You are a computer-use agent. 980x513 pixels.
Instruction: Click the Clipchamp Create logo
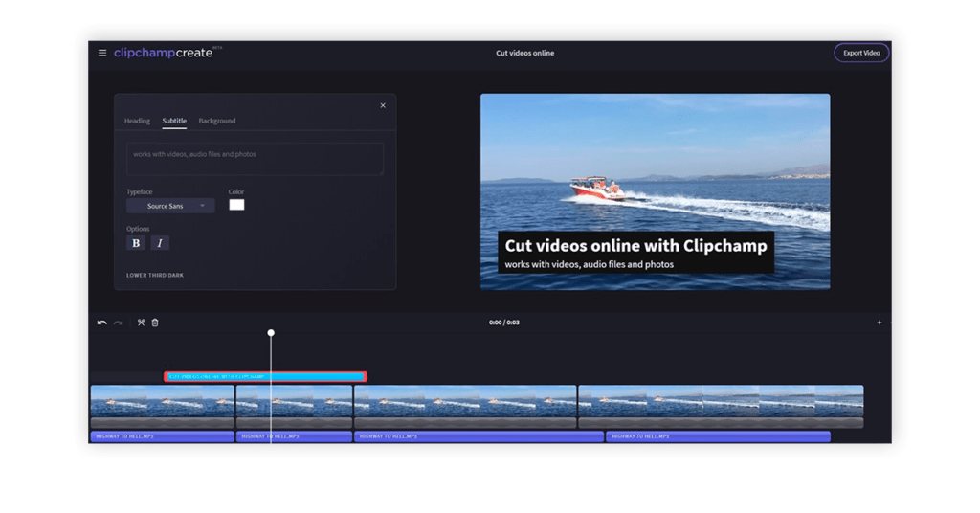coord(167,53)
